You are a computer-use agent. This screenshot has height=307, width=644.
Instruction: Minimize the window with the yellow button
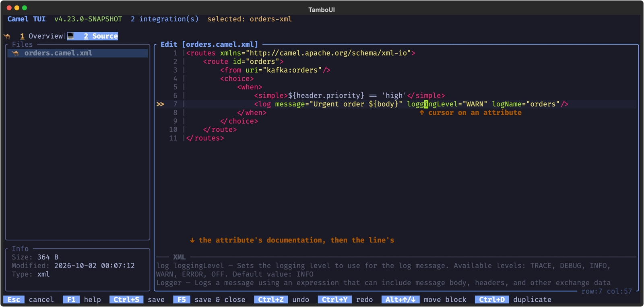click(17, 8)
